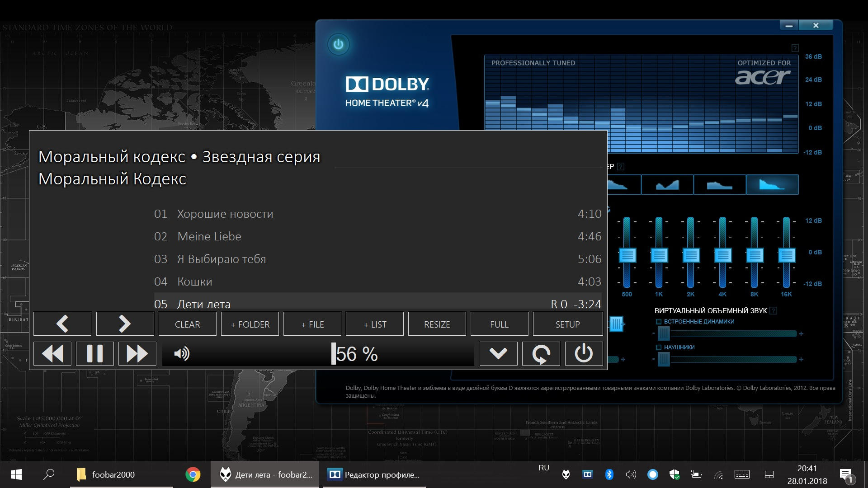
Task: Click the repeat playback icon
Action: [x=541, y=353]
